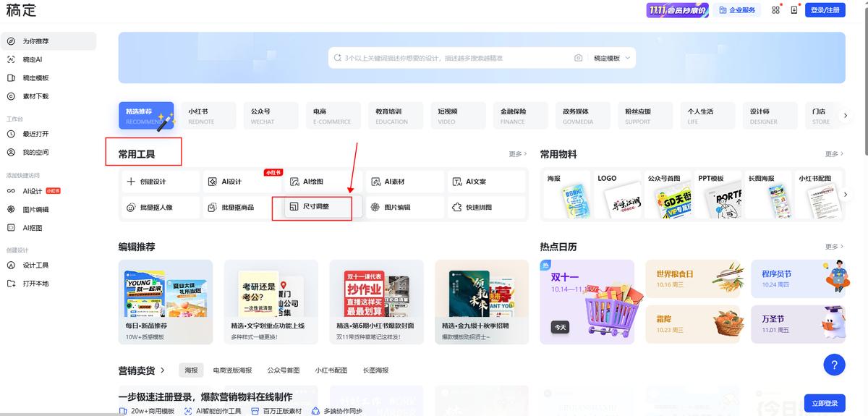Screen dimensions: 868x416
Task: Open the AI文案 tool
Action: coord(487,182)
